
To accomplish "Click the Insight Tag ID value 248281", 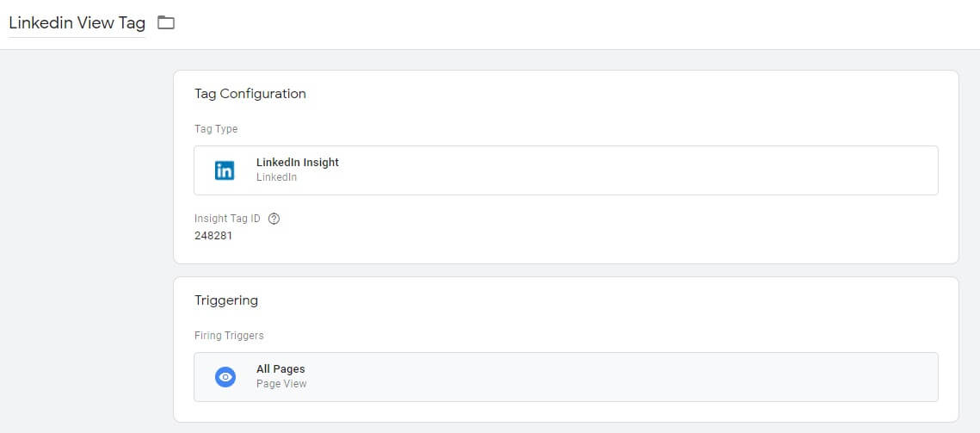I will [x=213, y=236].
